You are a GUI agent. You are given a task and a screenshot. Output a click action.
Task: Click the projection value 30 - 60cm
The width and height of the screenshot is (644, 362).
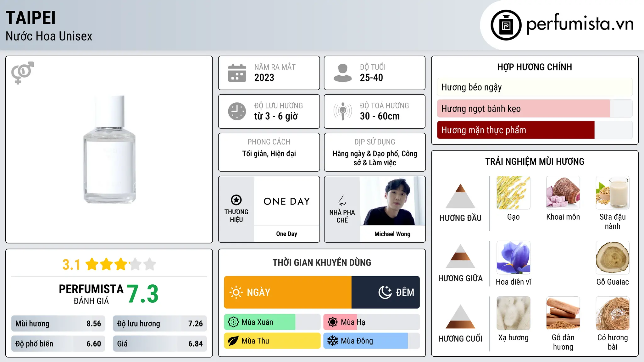(x=380, y=116)
